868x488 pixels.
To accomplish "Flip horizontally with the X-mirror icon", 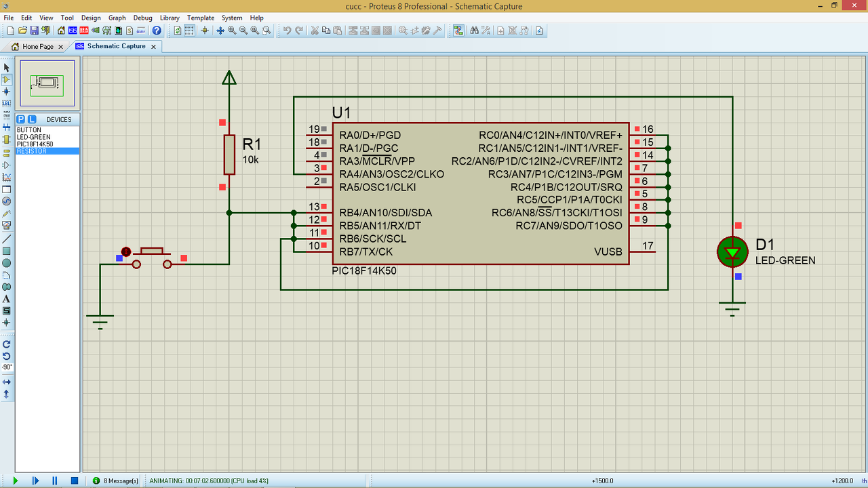I will [7, 382].
